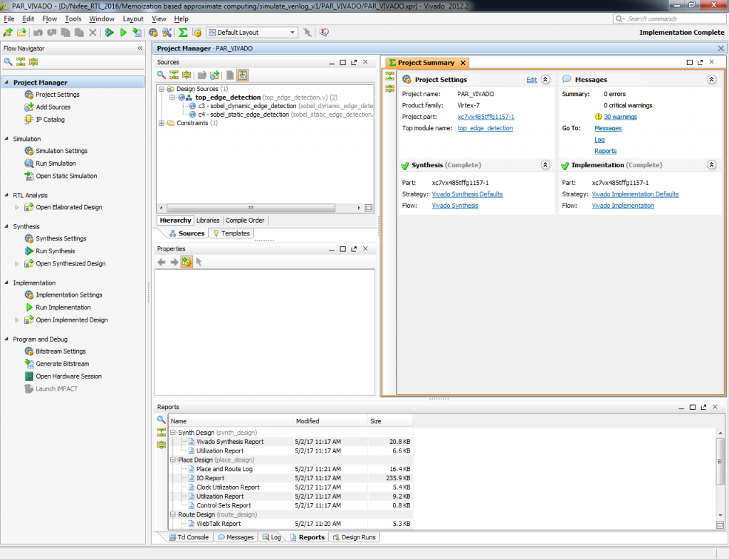
Task: Click the IP Catalog icon
Action: pos(28,120)
